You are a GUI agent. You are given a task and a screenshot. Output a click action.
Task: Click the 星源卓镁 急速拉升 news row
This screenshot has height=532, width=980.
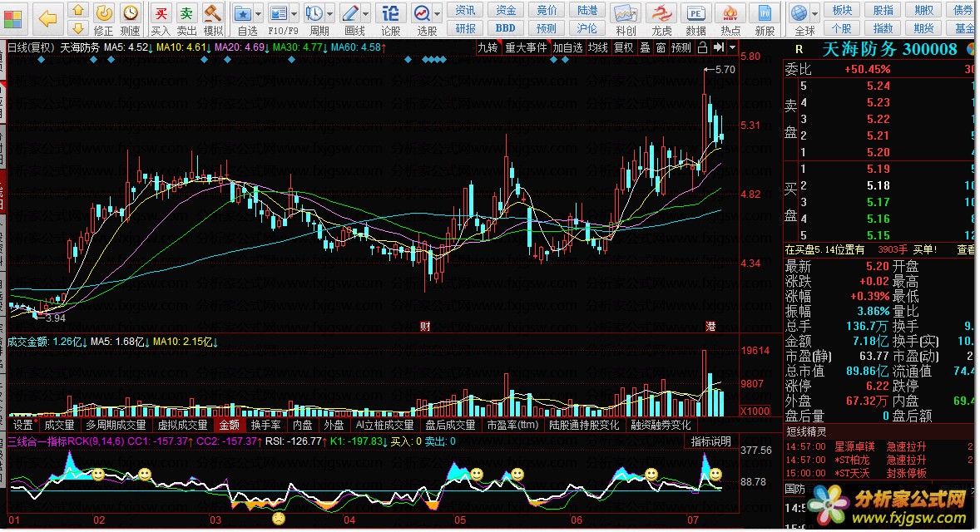[x=879, y=447]
